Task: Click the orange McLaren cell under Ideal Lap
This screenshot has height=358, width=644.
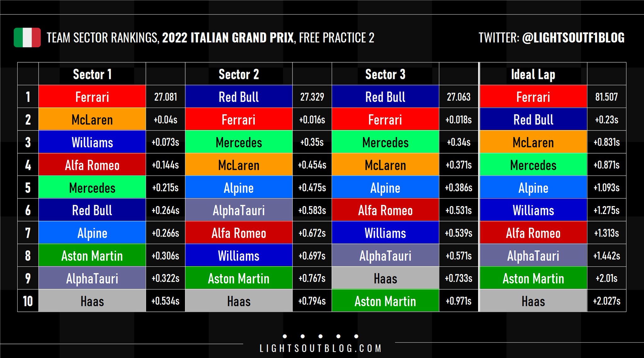Action: (533, 142)
